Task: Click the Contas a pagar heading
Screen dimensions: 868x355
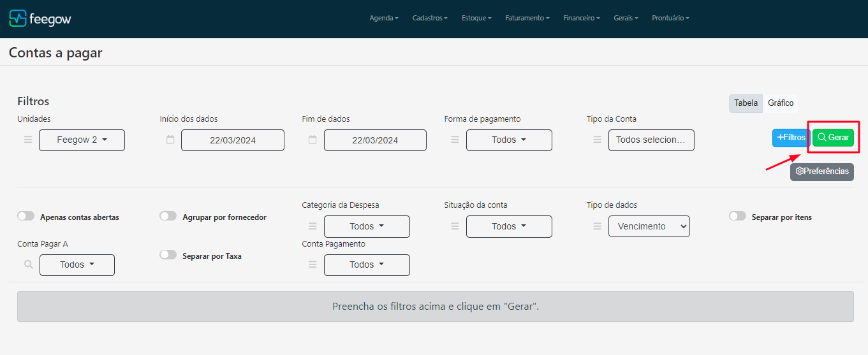Action: coord(55,53)
